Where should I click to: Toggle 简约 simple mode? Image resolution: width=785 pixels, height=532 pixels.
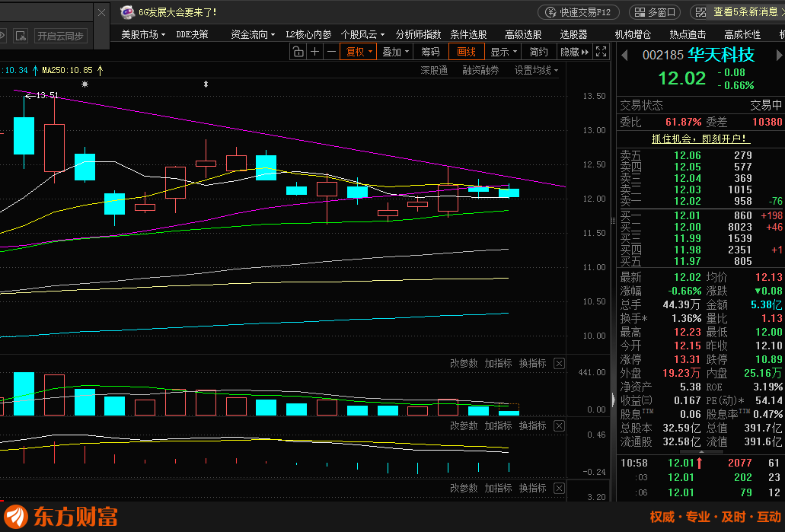tap(538, 52)
